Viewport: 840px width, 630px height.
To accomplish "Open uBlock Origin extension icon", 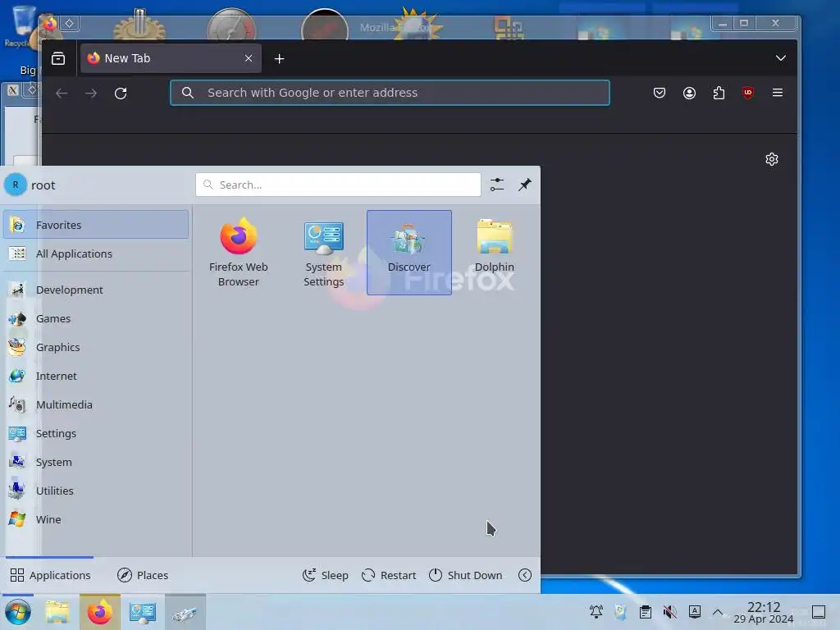I will [x=748, y=93].
